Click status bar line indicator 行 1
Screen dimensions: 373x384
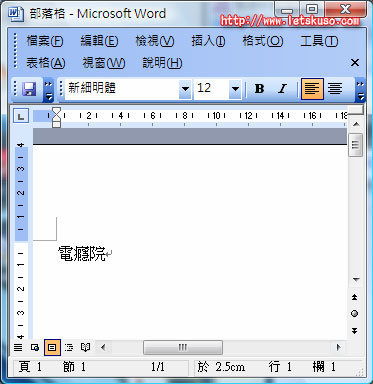(x=280, y=367)
